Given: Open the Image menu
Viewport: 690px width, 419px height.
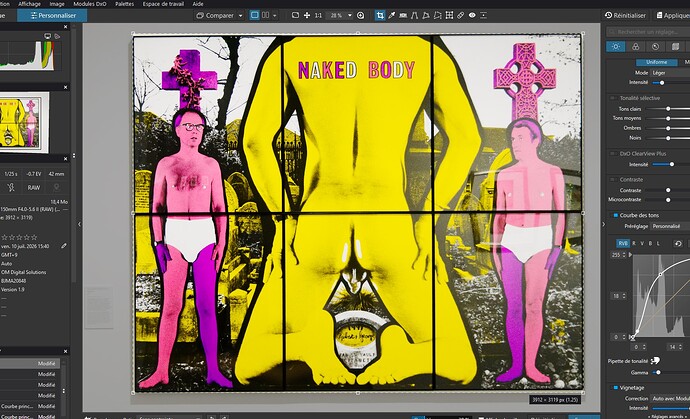Looking at the screenshot, I should (57, 4).
